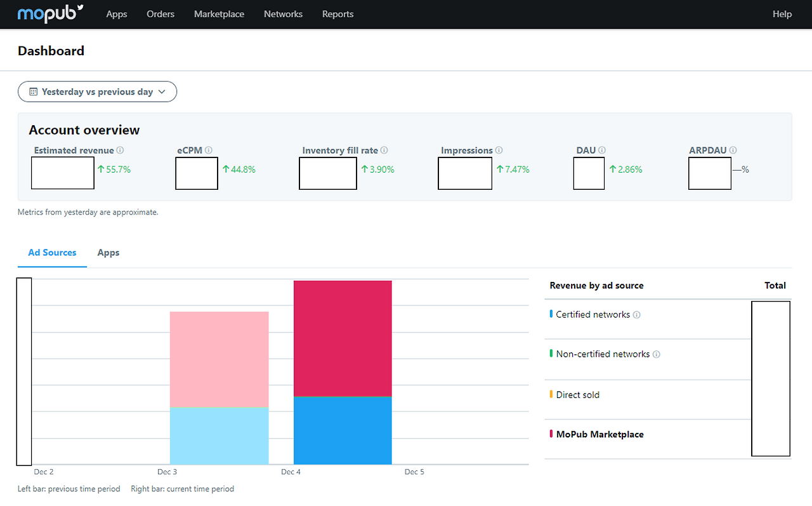Click info icon beside Inventory fill rate
This screenshot has height=506, width=812.
pos(384,150)
